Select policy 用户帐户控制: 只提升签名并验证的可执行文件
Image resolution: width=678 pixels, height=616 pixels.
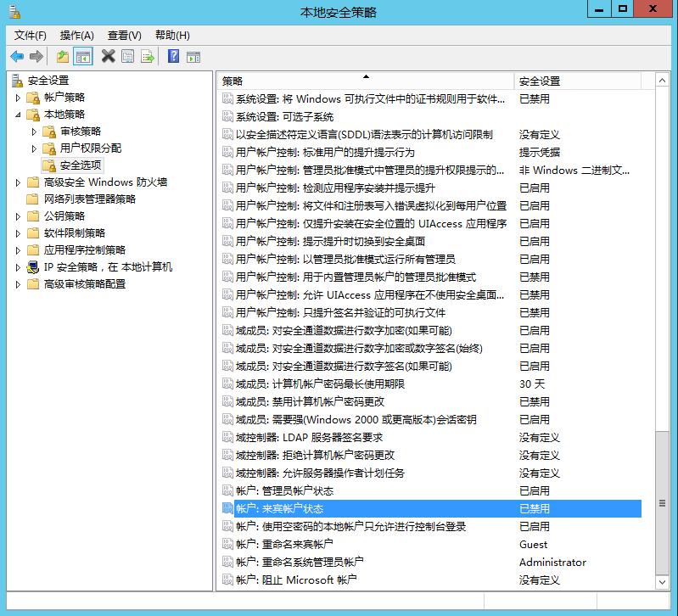coord(341,312)
